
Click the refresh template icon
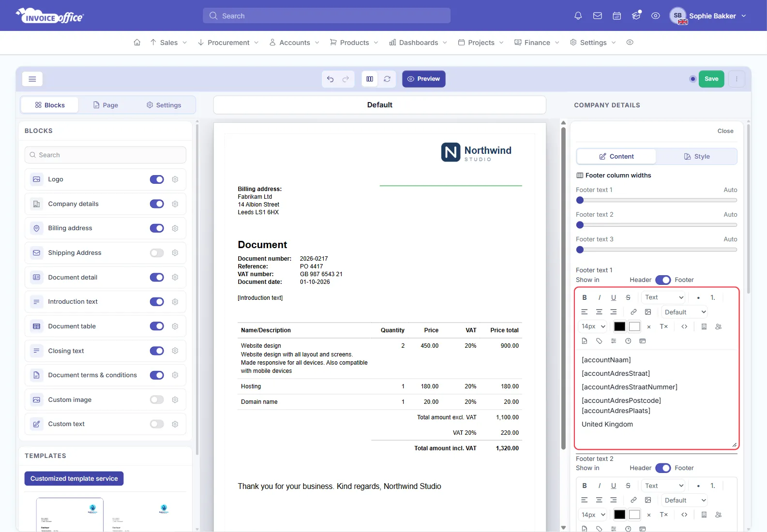pos(387,79)
